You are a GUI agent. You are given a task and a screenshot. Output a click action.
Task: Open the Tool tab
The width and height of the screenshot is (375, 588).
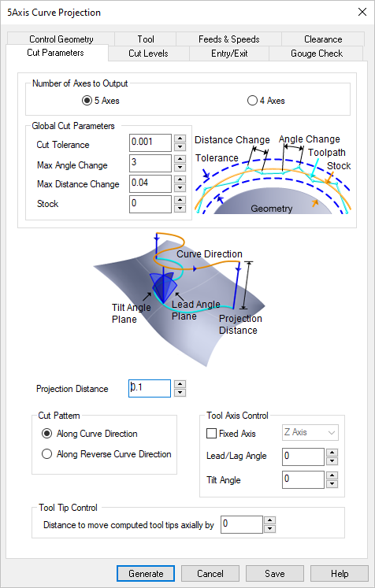pyautogui.click(x=146, y=39)
